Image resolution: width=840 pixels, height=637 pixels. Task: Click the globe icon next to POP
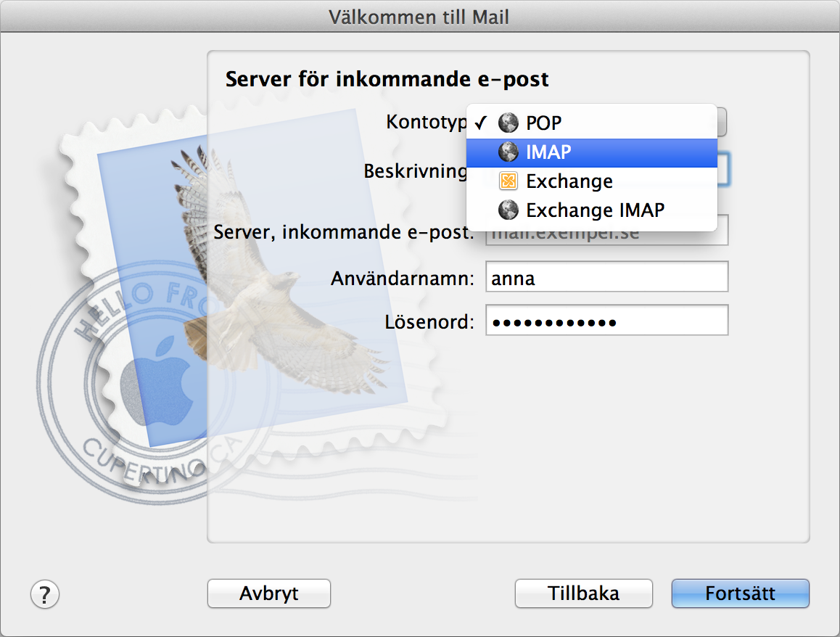tap(508, 123)
